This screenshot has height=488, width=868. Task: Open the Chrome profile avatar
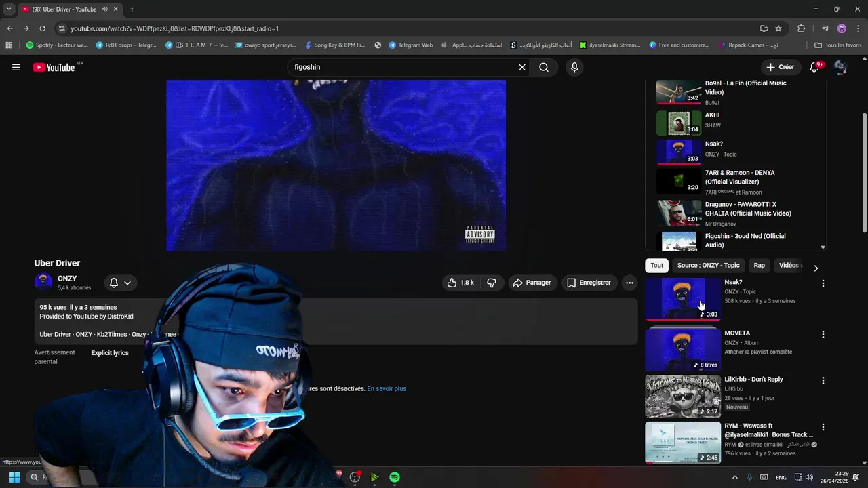(842, 28)
